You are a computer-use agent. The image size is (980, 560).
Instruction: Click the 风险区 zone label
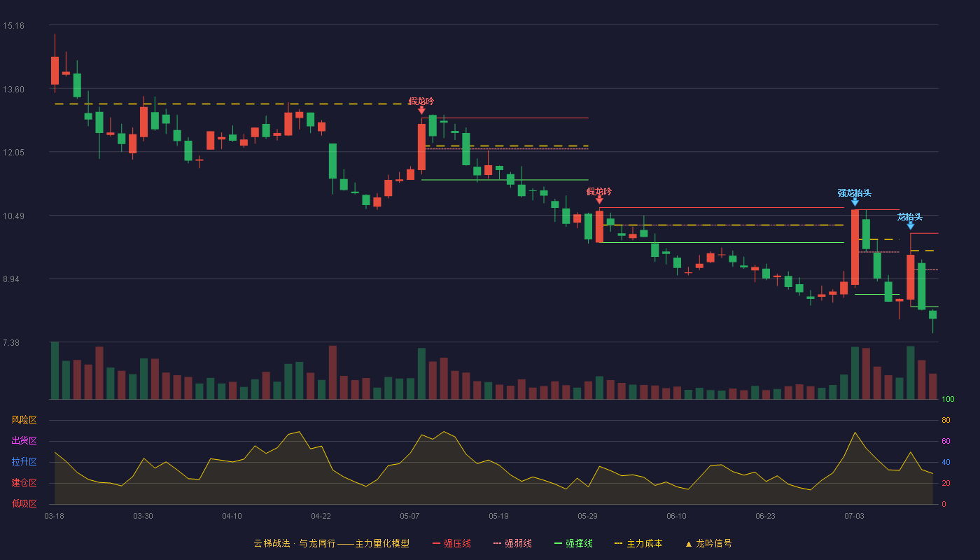click(x=24, y=420)
